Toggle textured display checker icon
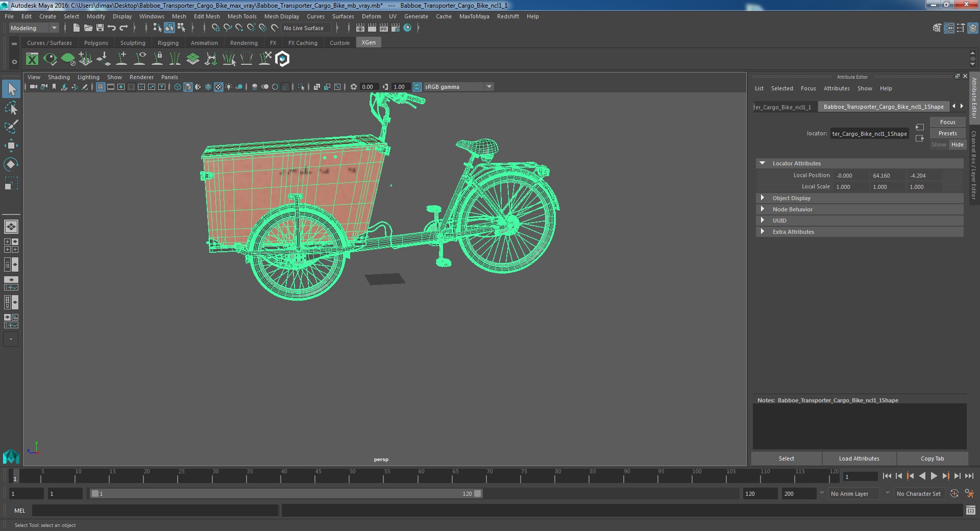Viewport: 980px width, 531px height. click(218, 87)
